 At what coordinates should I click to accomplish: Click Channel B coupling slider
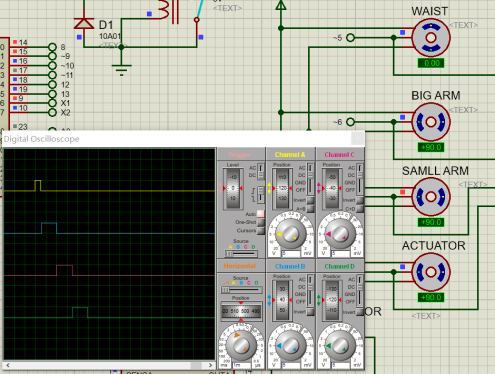(310, 290)
